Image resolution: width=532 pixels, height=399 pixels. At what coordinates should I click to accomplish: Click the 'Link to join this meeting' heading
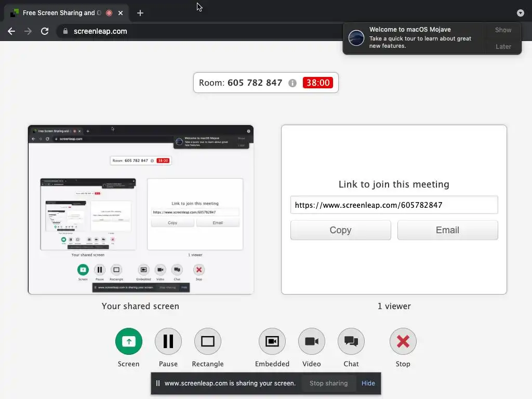tap(394, 184)
